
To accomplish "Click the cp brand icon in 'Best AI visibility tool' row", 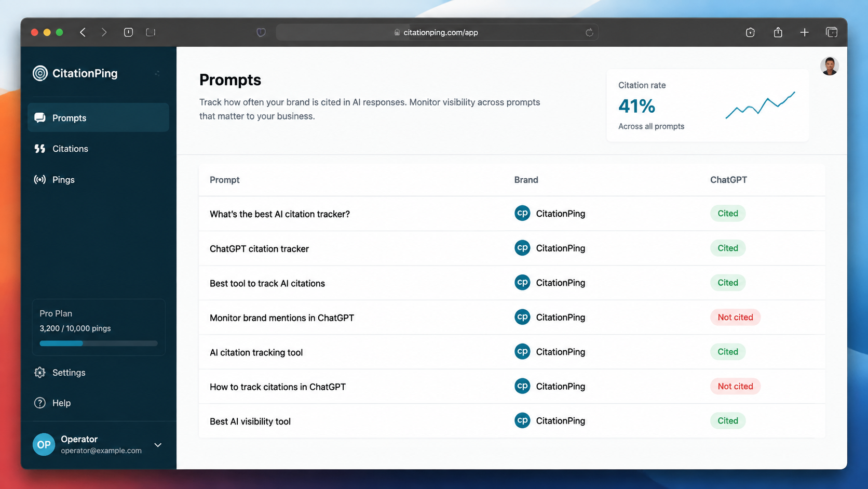I will pos(522,420).
